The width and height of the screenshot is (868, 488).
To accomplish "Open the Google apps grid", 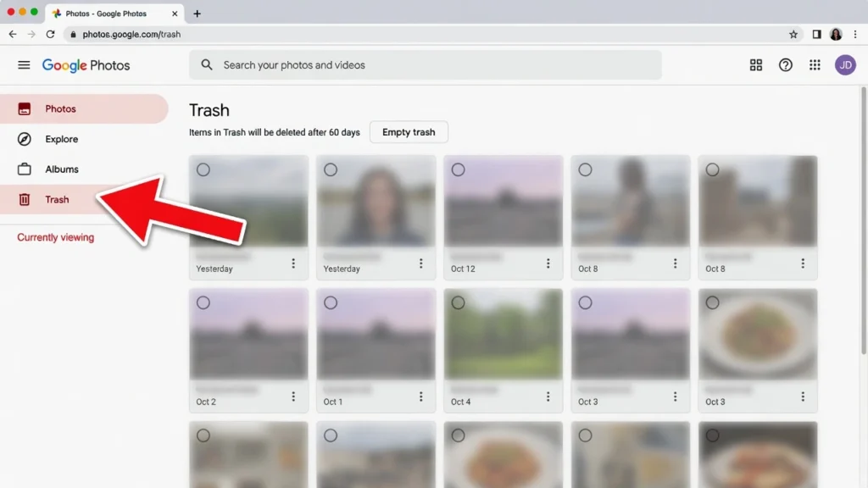I will [x=815, y=65].
